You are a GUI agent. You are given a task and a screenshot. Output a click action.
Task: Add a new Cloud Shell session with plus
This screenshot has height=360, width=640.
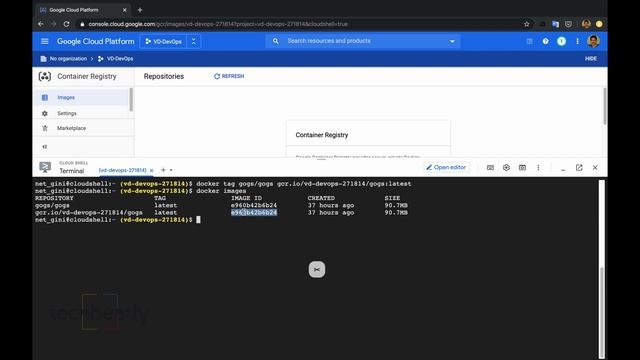pyautogui.click(x=163, y=170)
